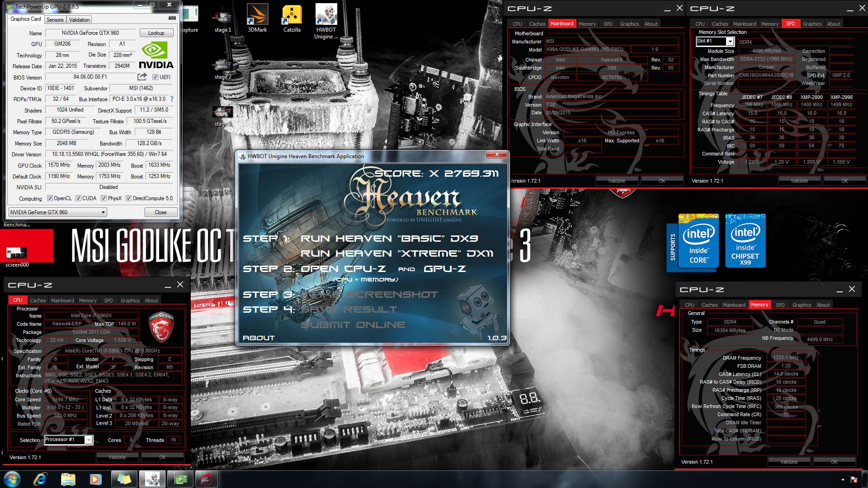Switch to the CPU-Z taskbar item
The width and height of the screenshot is (868, 488).
pos(207,479)
